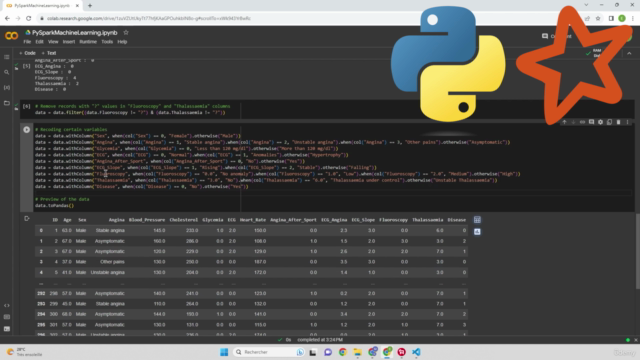The height and width of the screenshot is (360, 640).
Task: Go back in browser history
Action: [7, 18]
